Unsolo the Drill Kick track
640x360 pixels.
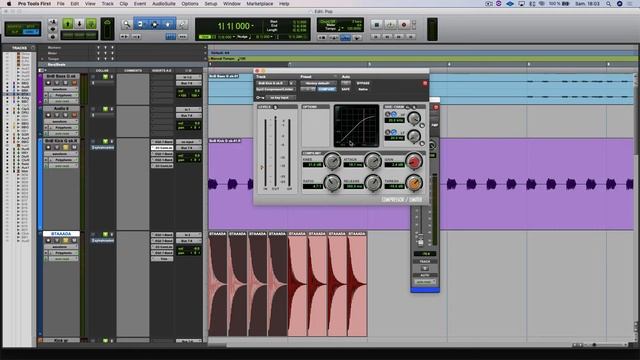pos(65,147)
